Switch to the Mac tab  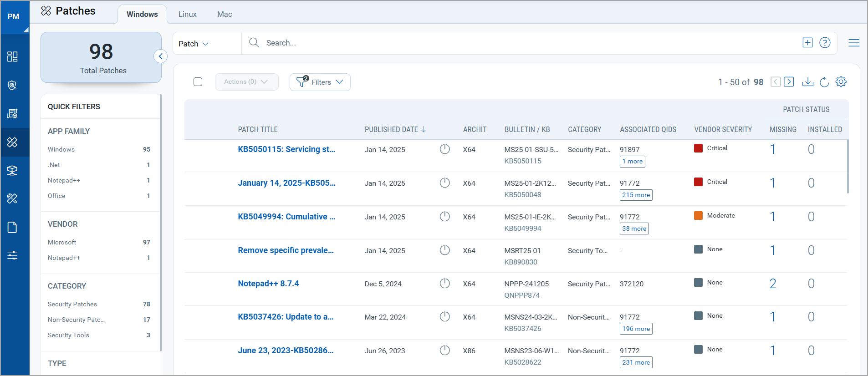[225, 14]
